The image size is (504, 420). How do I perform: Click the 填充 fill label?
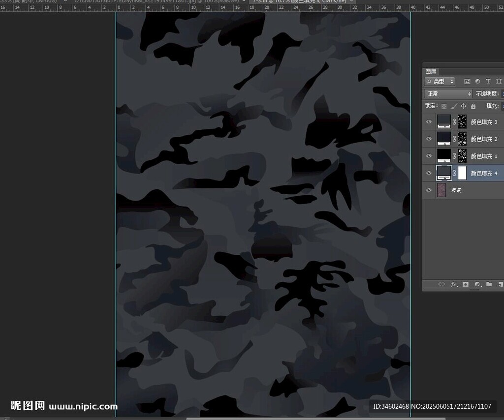(x=492, y=106)
